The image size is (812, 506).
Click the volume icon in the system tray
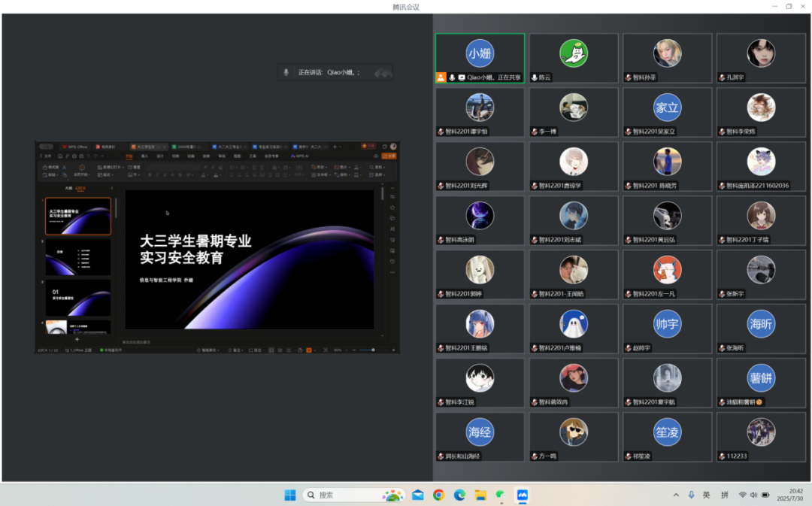pos(753,495)
